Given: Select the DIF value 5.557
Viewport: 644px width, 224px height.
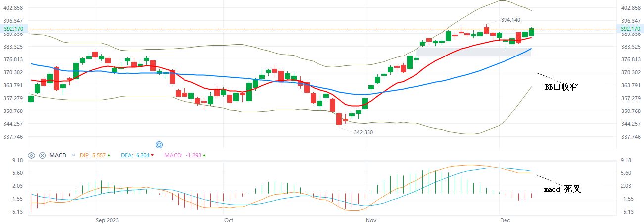Looking at the screenshot, I should tap(98, 155).
